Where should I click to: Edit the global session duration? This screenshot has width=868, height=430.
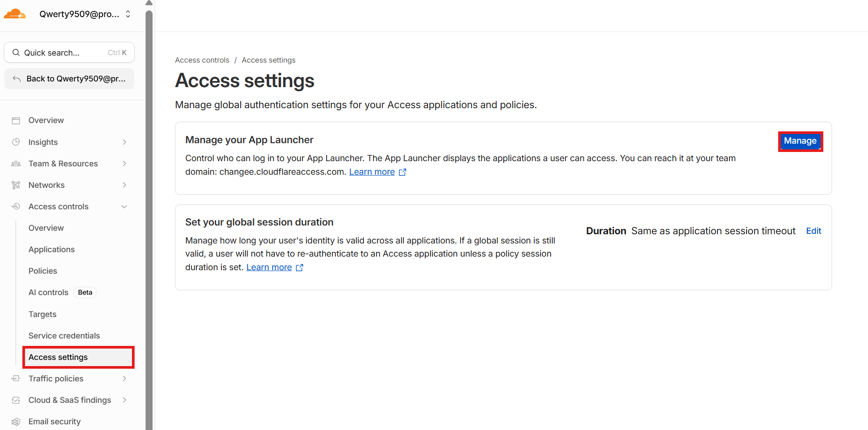point(814,231)
